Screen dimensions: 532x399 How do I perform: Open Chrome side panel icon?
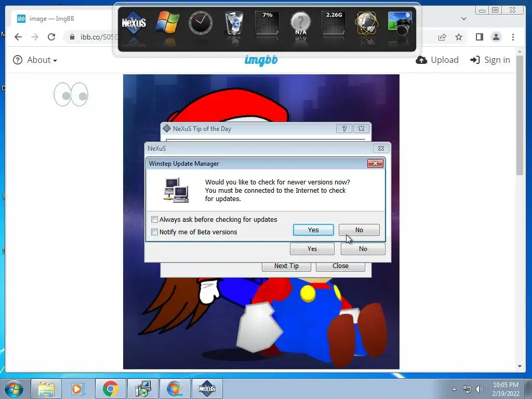click(x=479, y=37)
